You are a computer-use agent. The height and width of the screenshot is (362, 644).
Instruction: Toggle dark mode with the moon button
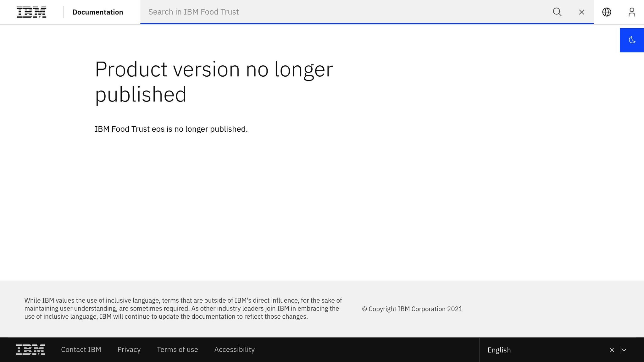coord(632,40)
